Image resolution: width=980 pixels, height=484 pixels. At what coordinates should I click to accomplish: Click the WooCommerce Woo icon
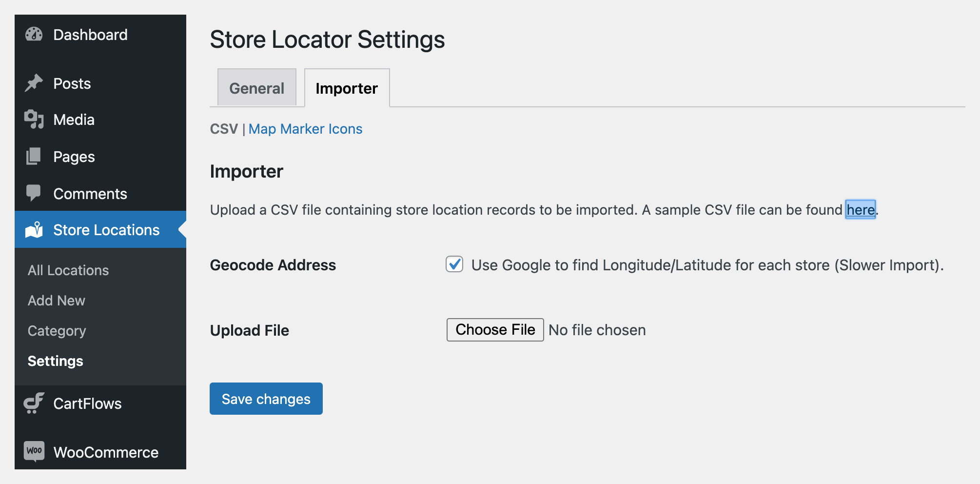(x=34, y=451)
